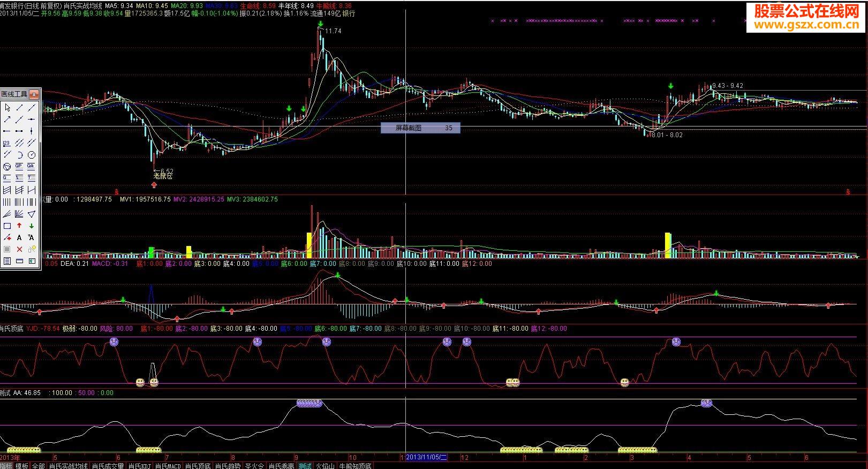Select the circle drawing tool
The width and height of the screenshot is (868, 469).
tap(32, 155)
